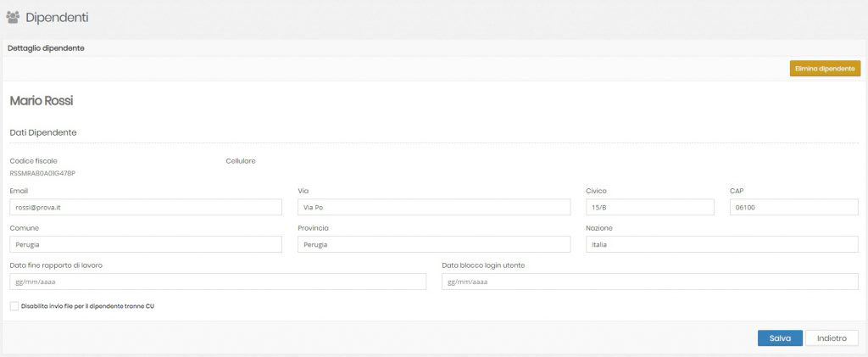
Task: Click the Provincia input field
Action: 434,244
